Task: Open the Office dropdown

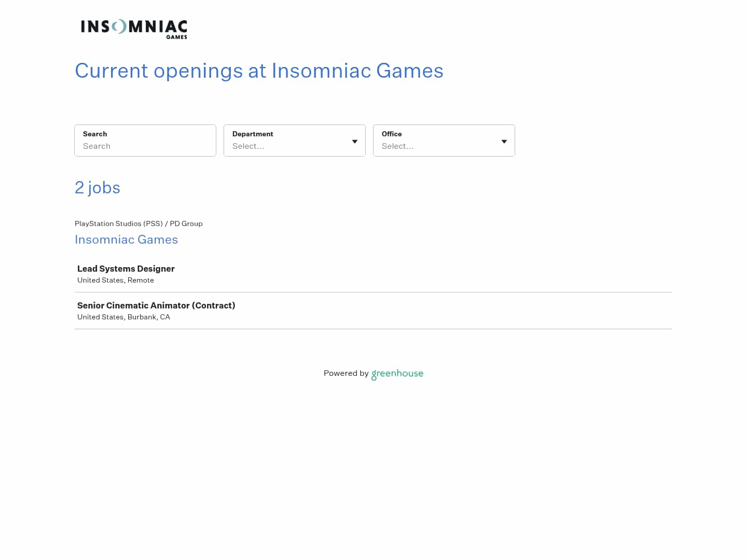Action: pyautogui.click(x=444, y=141)
